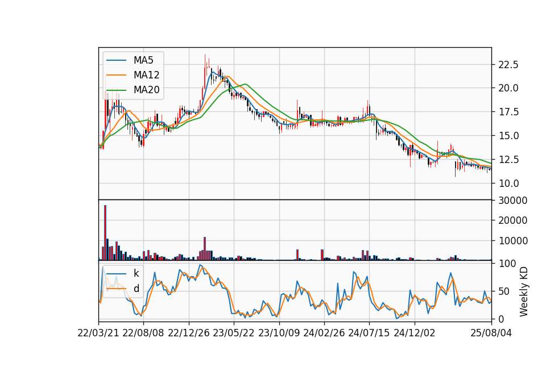The height and width of the screenshot is (392, 546).
Task: Click the 25/08/04 date tick label
Action: [491, 333]
